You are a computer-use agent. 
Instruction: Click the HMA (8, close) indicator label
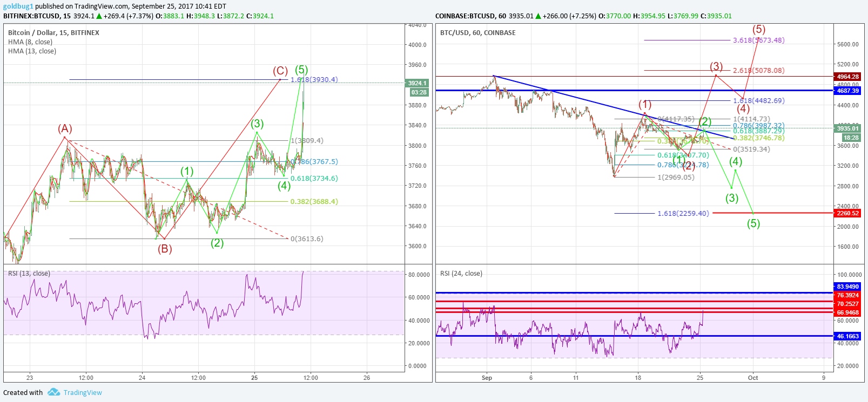(x=30, y=42)
